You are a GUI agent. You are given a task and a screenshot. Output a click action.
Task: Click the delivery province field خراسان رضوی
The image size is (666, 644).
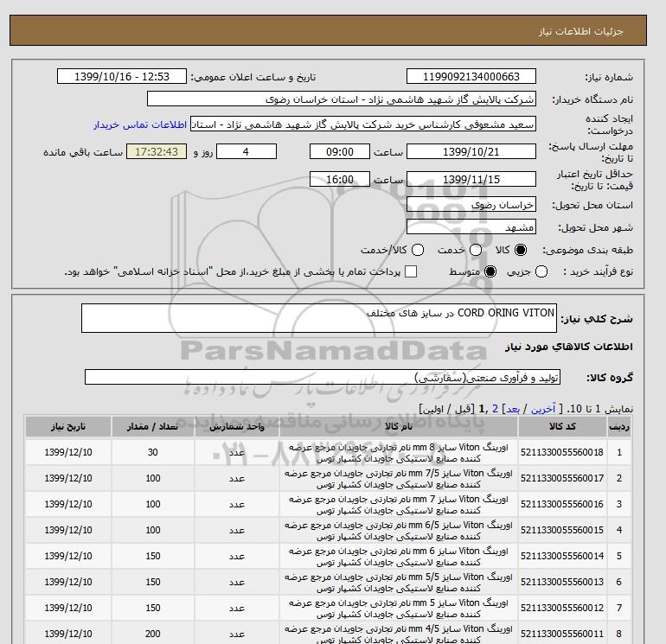[x=471, y=206]
